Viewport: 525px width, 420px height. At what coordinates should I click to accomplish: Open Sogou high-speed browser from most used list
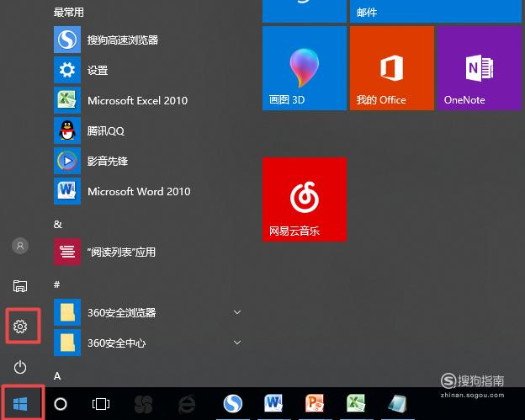point(147,40)
